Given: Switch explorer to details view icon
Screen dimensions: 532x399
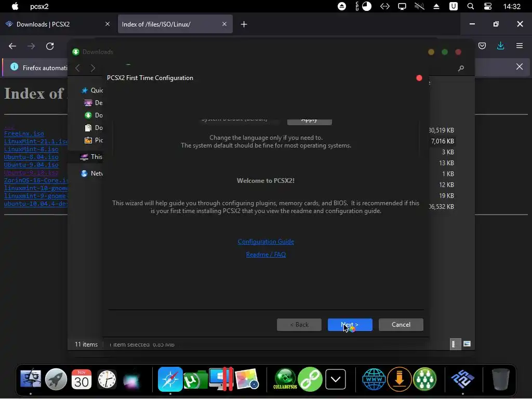Looking at the screenshot, I should pos(454,344).
